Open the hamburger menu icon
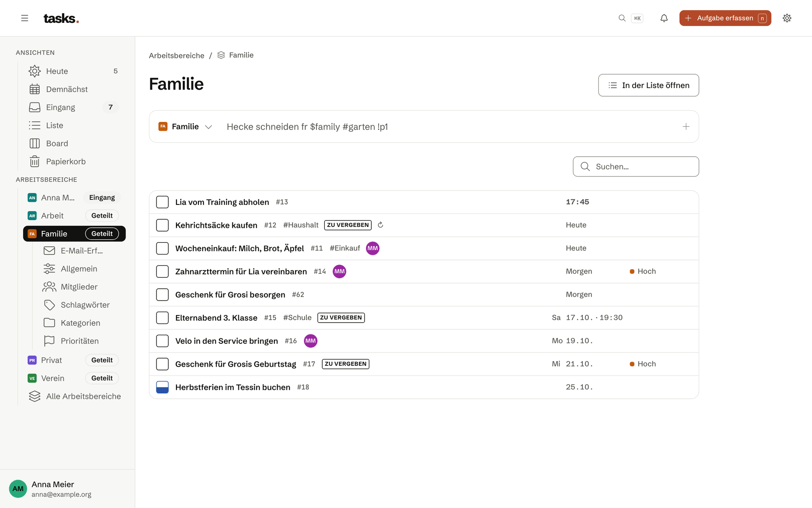The height and width of the screenshot is (508, 812). click(25, 18)
